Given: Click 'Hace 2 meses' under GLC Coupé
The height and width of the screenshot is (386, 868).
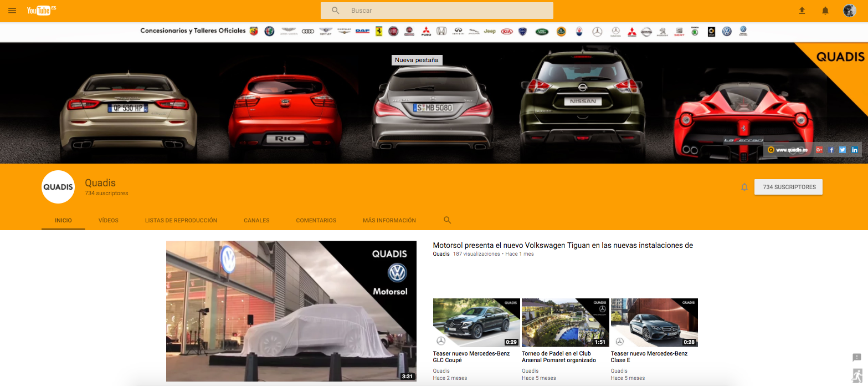Looking at the screenshot, I should click(x=450, y=378).
